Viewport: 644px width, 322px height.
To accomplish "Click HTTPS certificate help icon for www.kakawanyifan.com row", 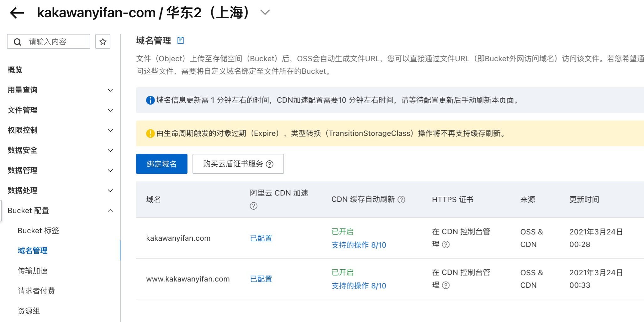I will point(446,285).
